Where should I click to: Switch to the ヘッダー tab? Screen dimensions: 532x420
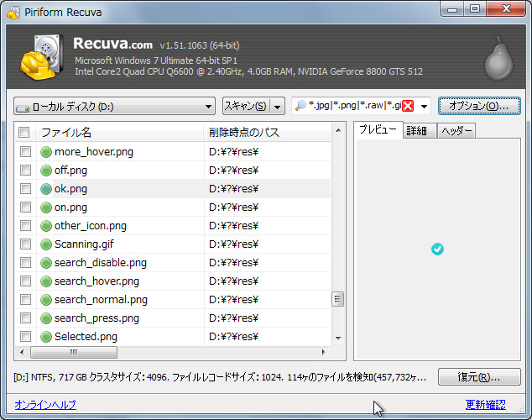click(456, 131)
